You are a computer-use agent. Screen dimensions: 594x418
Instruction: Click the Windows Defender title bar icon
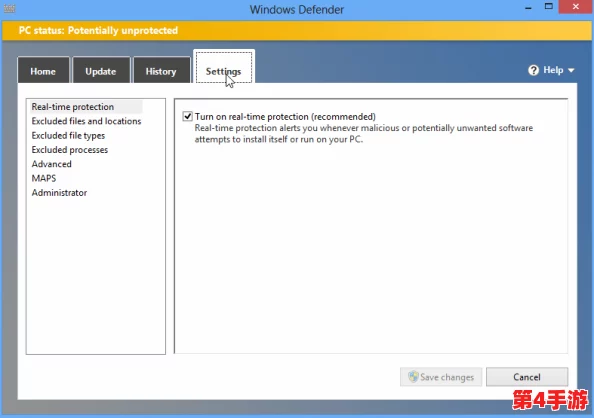(9, 8)
